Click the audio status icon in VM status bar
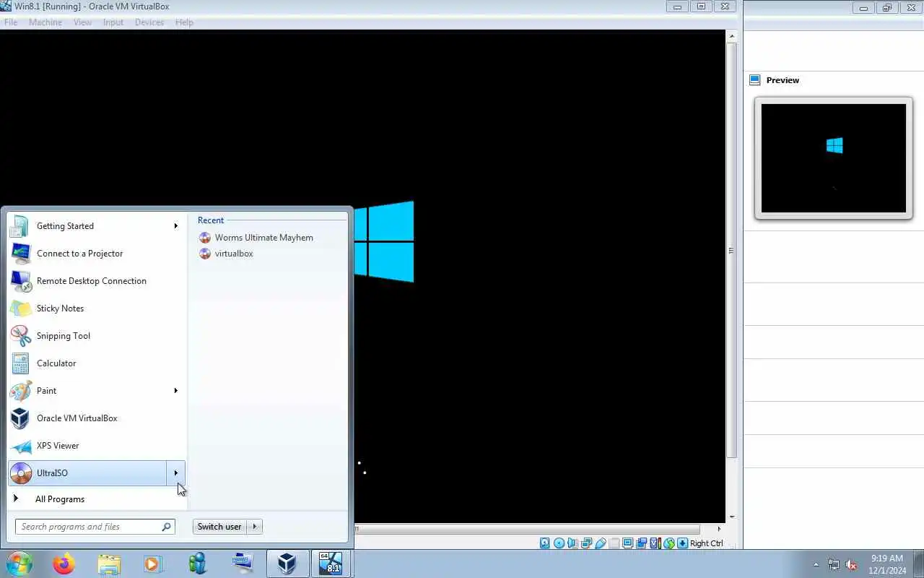 (572, 543)
